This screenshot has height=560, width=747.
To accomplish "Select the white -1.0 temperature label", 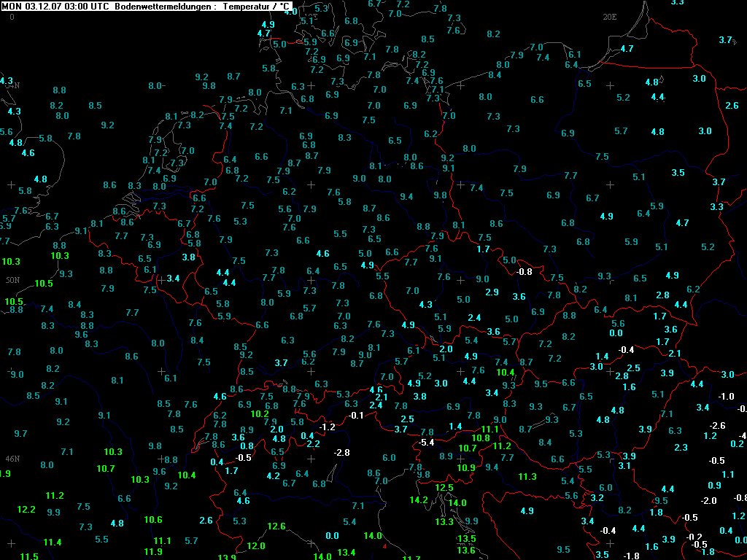I will tap(726, 397).
